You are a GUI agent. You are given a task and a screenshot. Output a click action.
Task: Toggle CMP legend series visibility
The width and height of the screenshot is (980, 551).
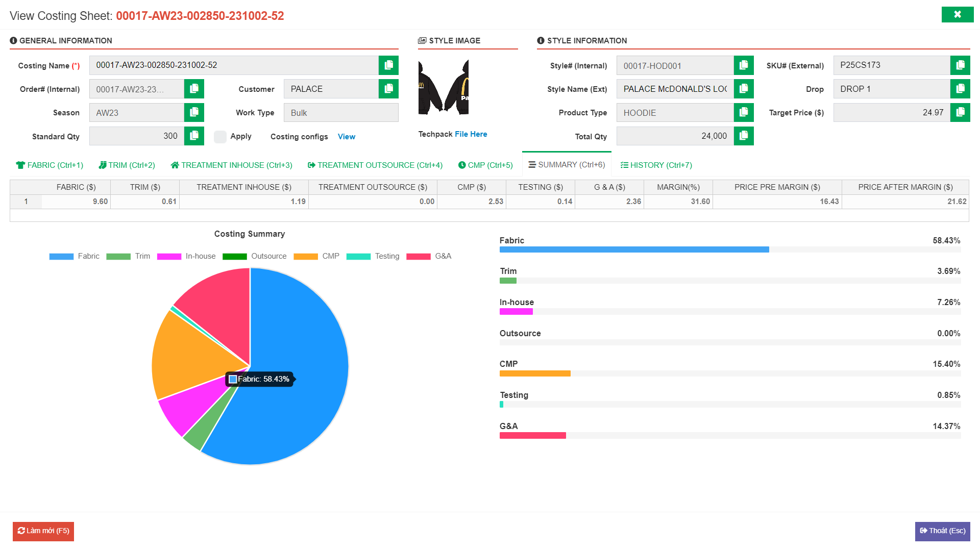(x=316, y=256)
